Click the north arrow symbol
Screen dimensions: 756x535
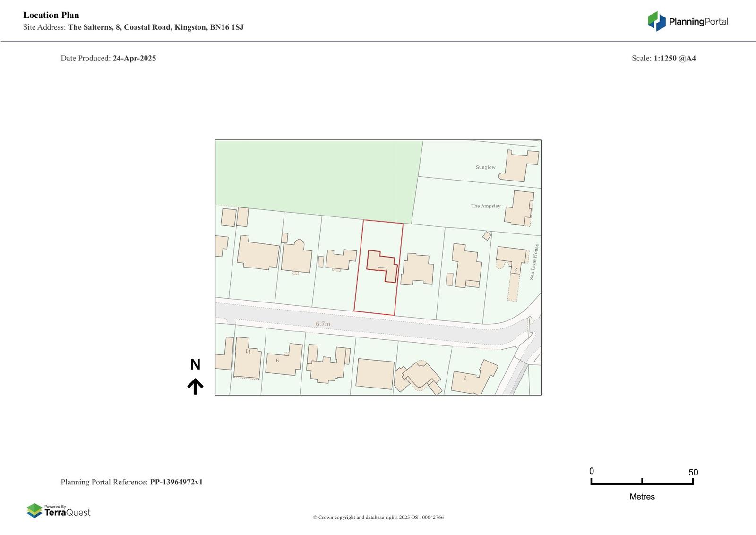point(195,386)
